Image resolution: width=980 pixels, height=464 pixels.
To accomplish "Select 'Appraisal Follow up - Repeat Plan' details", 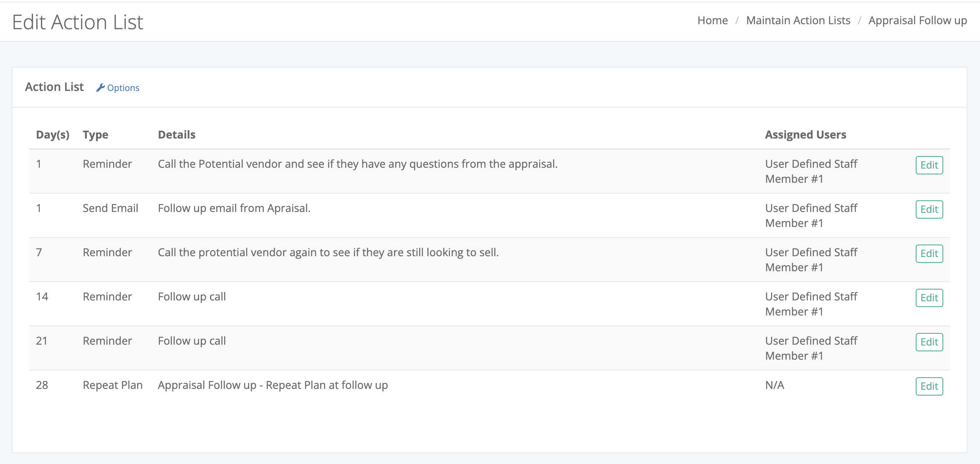I will tap(273, 385).
